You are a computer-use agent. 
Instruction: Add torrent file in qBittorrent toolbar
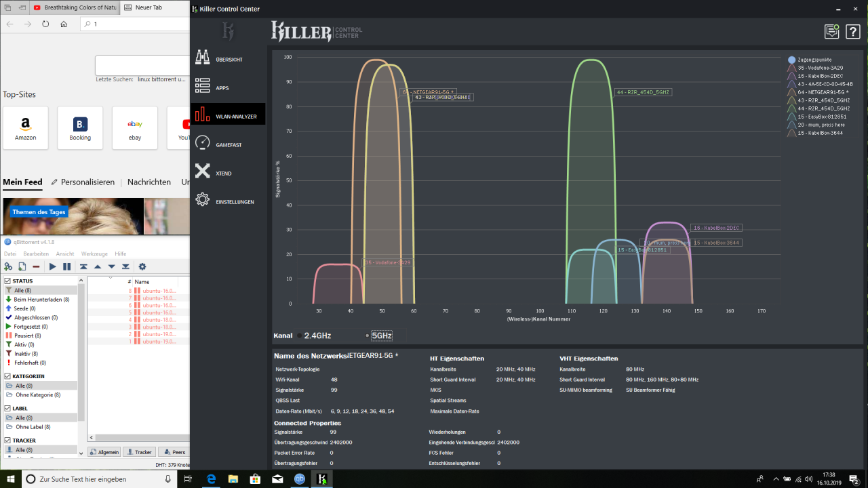[x=22, y=266]
